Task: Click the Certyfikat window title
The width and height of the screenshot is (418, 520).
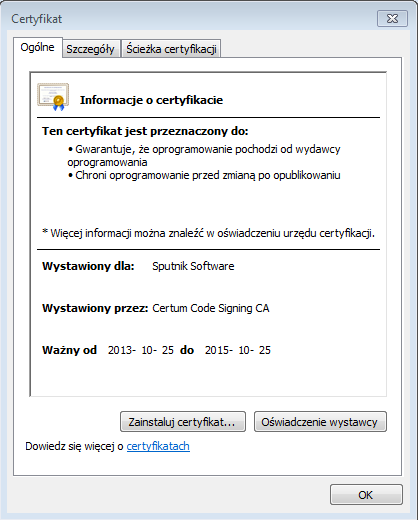Action: 37,19
